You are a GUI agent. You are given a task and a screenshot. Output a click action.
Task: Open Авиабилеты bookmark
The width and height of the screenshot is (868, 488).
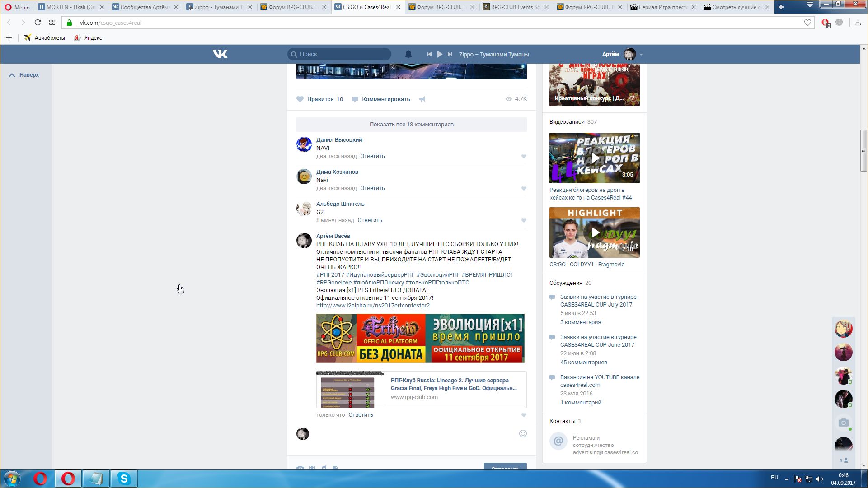pos(44,38)
